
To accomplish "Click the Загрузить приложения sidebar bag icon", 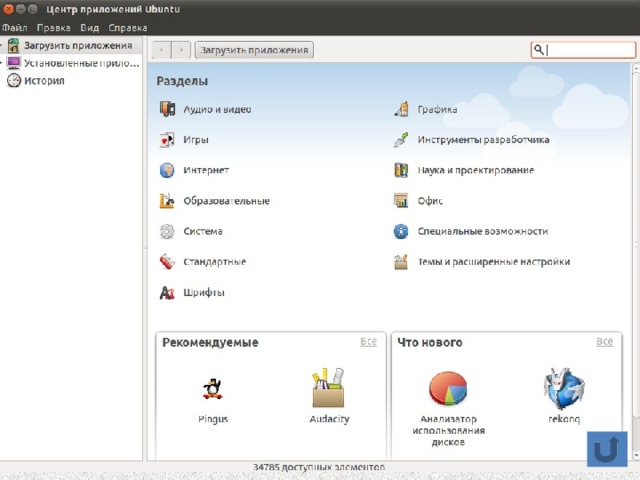I will pyautogui.click(x=14, y=45).
